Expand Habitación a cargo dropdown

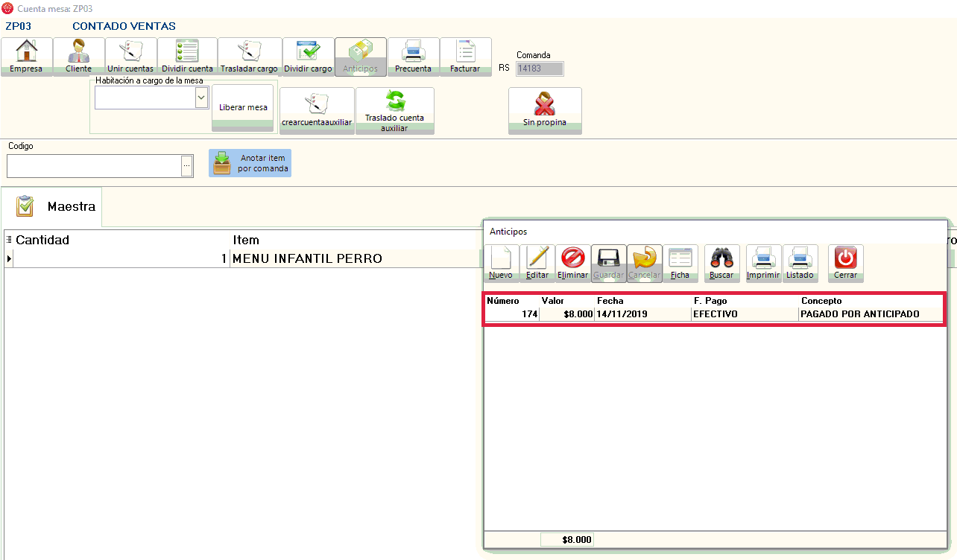point(200,98)
